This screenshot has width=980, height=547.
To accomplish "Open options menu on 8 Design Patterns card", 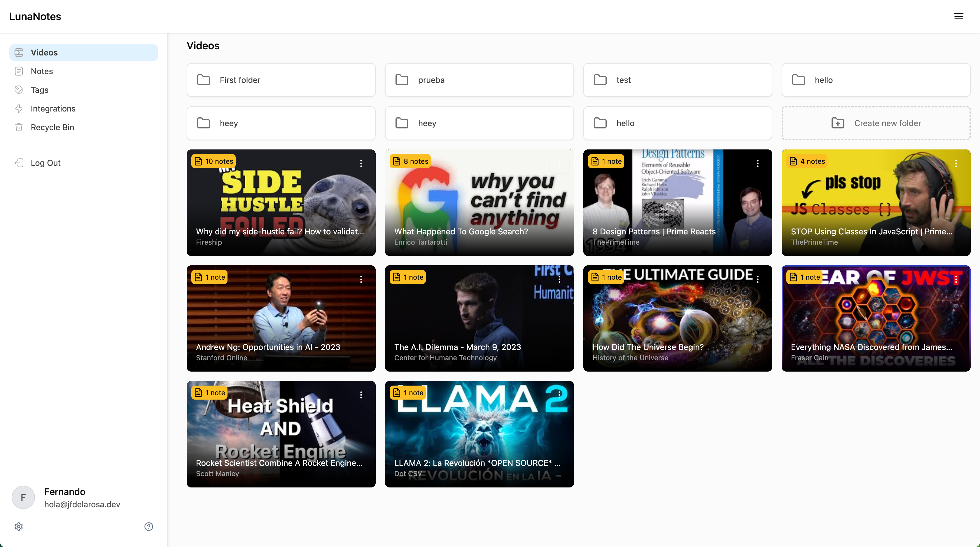I will (x=758, y=164).
